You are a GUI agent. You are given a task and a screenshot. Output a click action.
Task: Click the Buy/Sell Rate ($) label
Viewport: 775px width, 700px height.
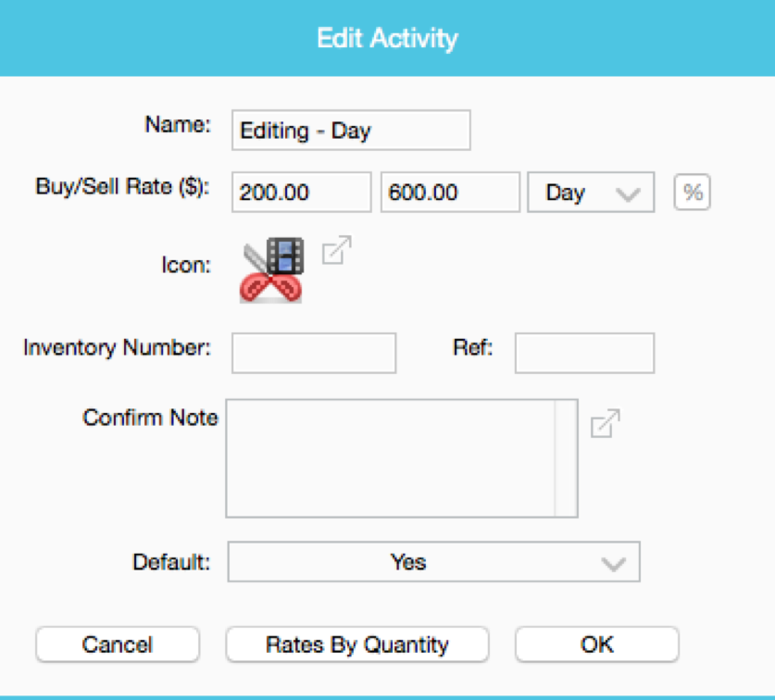click(x=123, y=187)
